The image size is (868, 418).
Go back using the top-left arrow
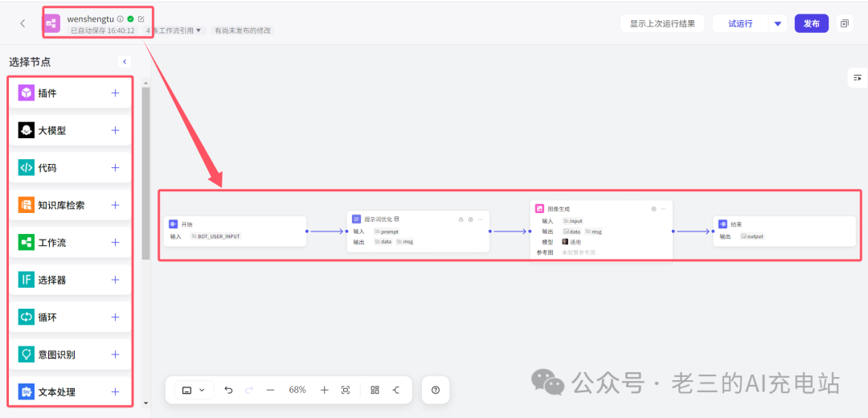23,23
